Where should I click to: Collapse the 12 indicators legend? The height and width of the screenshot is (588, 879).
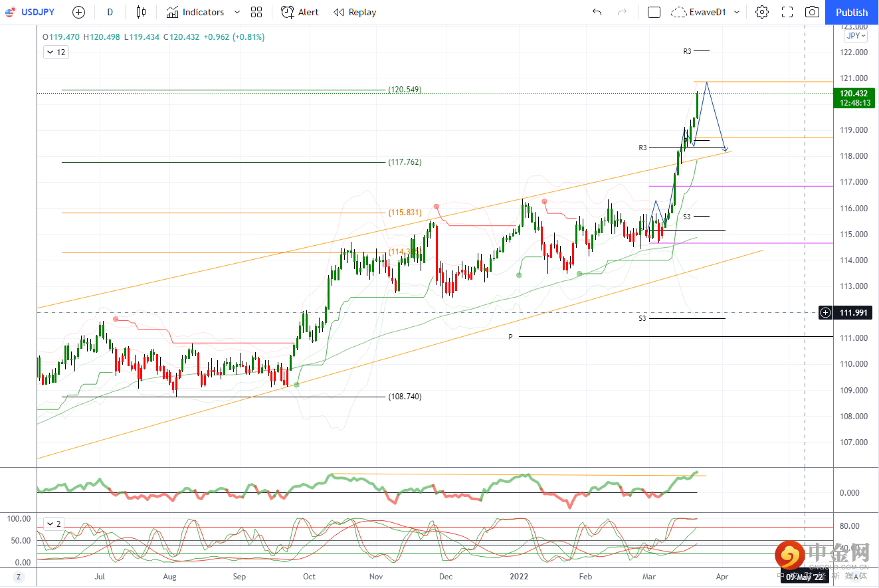coord(56,52)
